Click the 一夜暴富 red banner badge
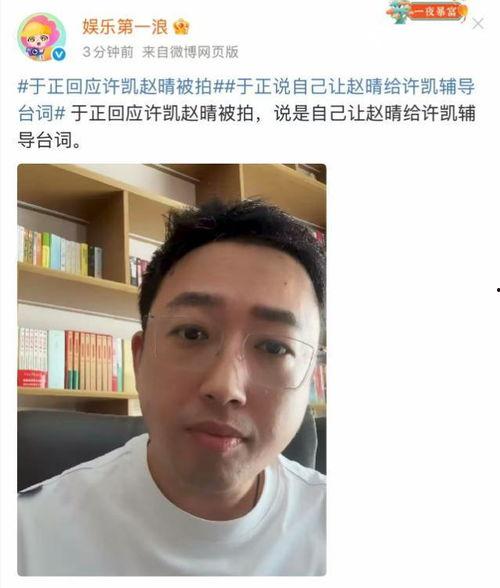500x588 pixels. (436, 11)
